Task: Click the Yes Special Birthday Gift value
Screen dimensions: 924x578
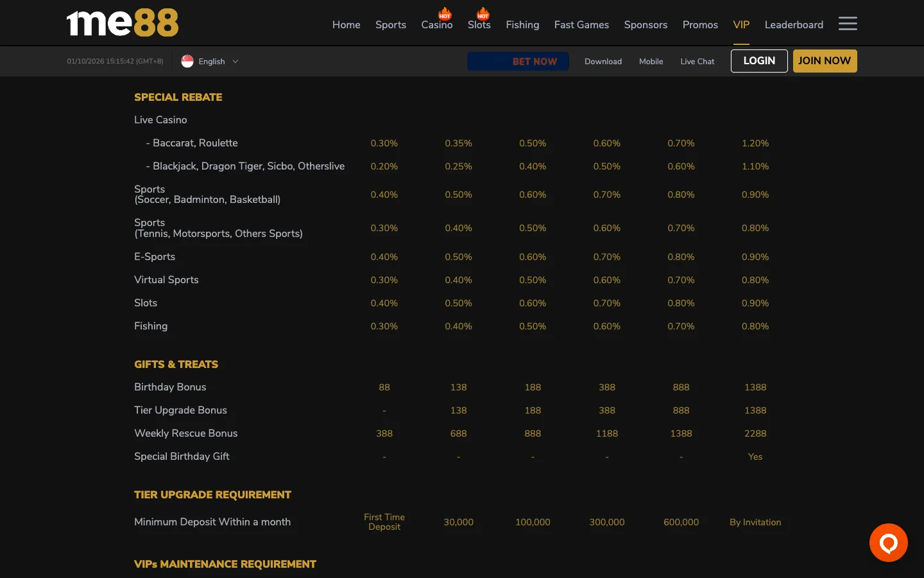Action: pos(755,457)
